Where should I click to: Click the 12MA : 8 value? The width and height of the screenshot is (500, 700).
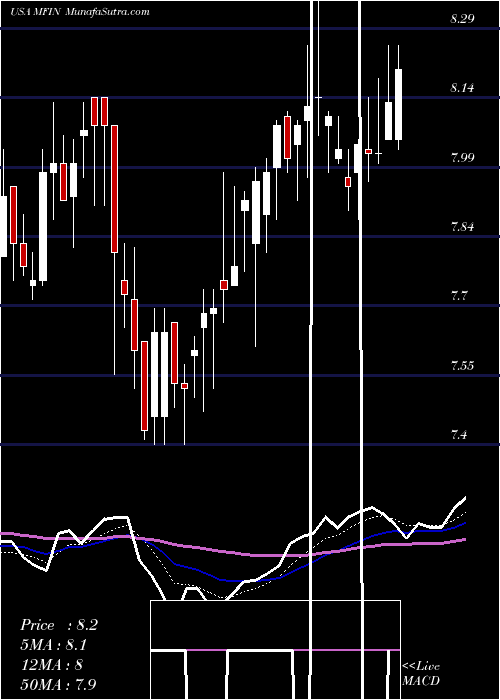51,665
